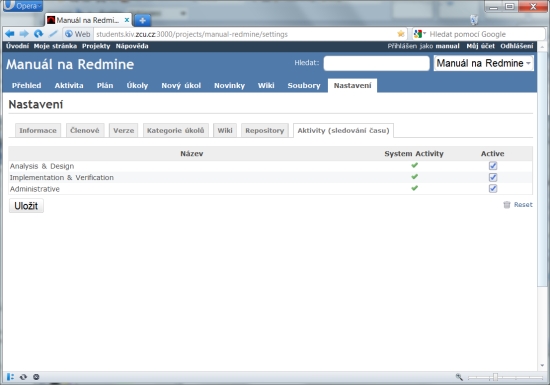Image resolution: width=550 pixels, height=385 pixels.
Task: Click the Projekty top menu link
Action: [96, 46]
